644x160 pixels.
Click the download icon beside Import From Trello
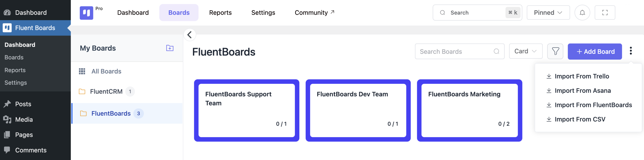[549, 76]
